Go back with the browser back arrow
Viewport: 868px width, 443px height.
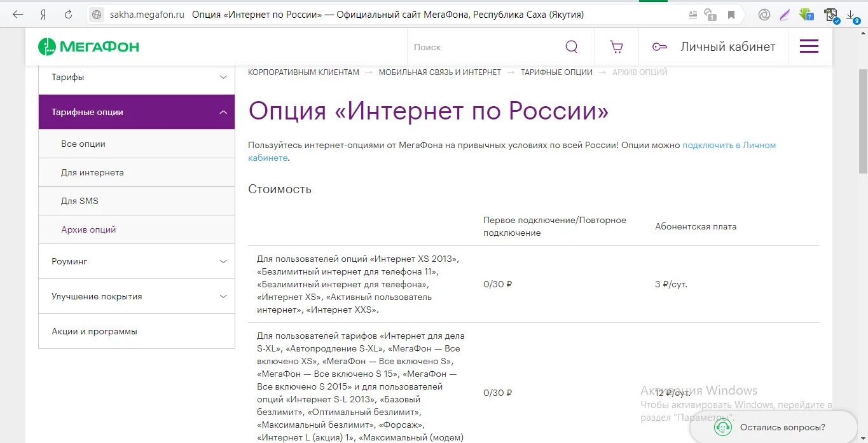[x=17, y=14]
